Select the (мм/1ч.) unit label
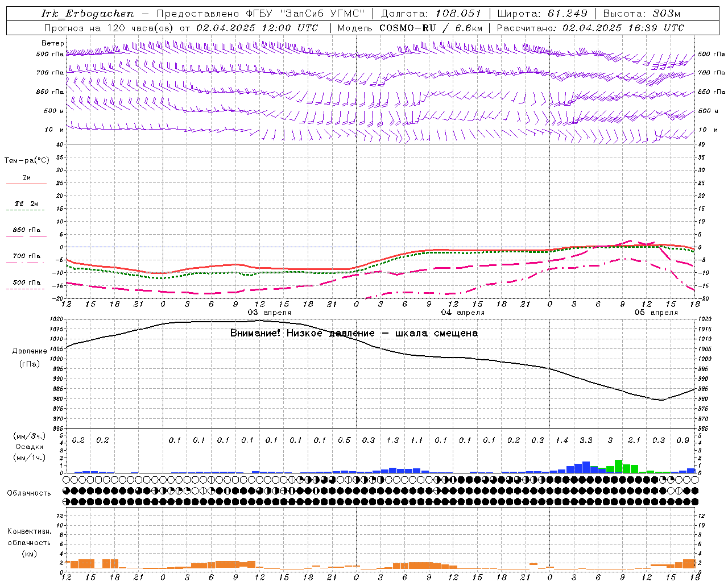This screenshot has width=728, height=582. [30, 458]
